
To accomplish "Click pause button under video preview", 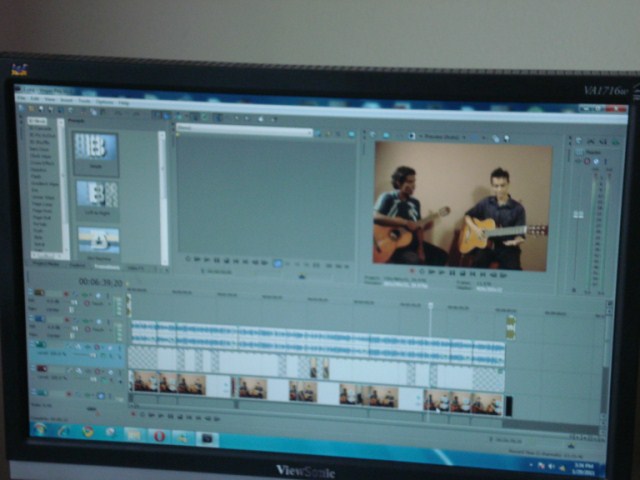I will click(452, 273).
